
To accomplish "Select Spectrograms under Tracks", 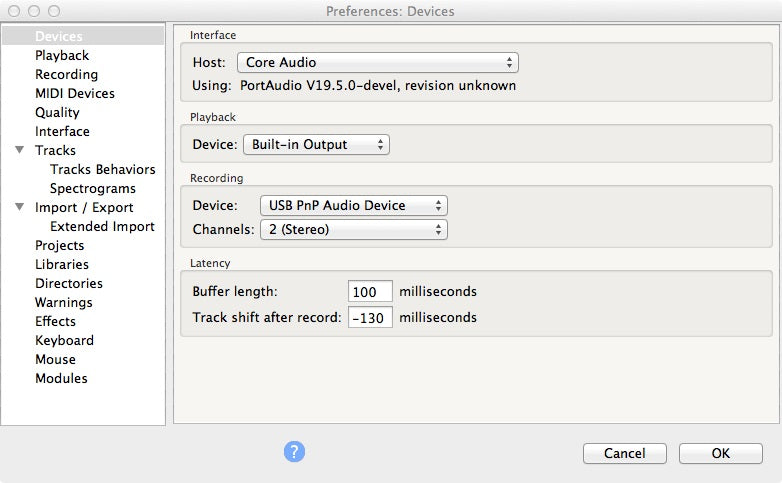I will click(x=93, y=189).
